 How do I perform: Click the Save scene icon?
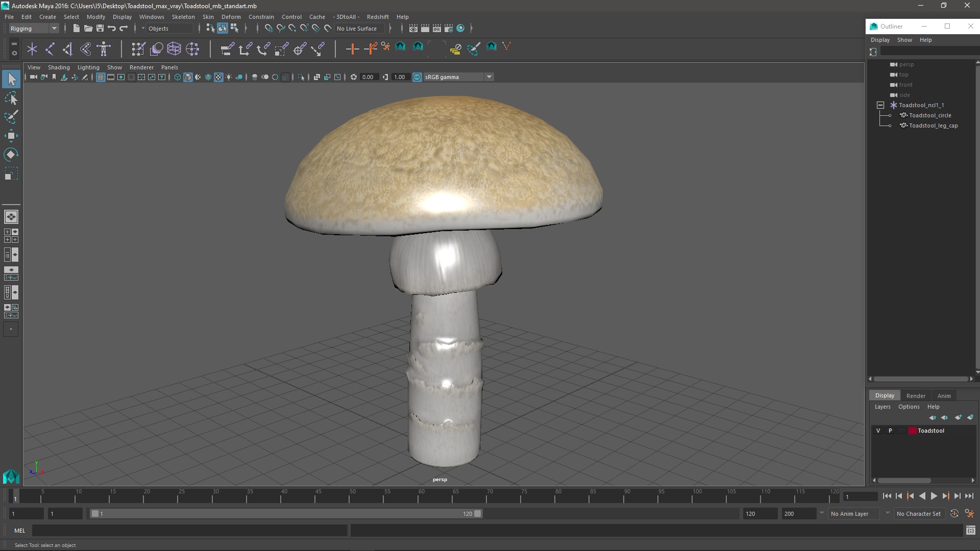pos(100,29)
